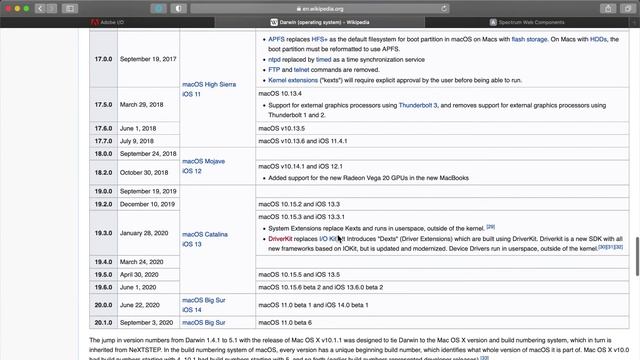640x360 pixels.
Task: Open the macOS Big Sur link in row 20.0.0
Action: [203, 300]
